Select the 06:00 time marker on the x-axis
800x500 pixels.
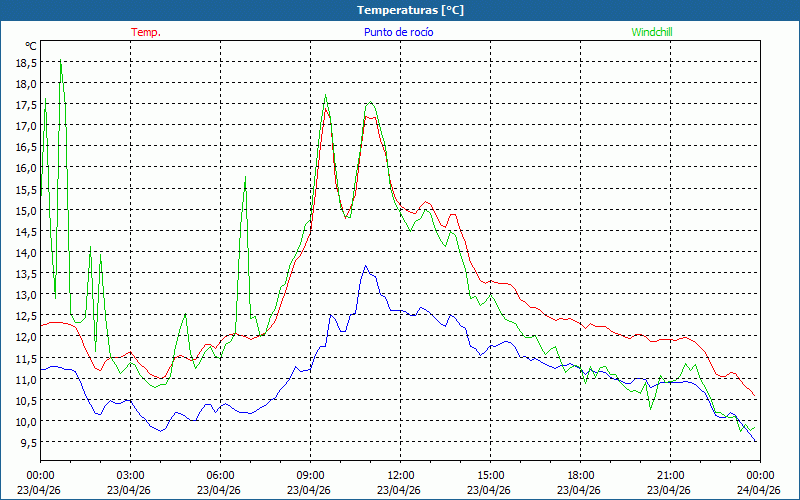[x=220, y=475]
